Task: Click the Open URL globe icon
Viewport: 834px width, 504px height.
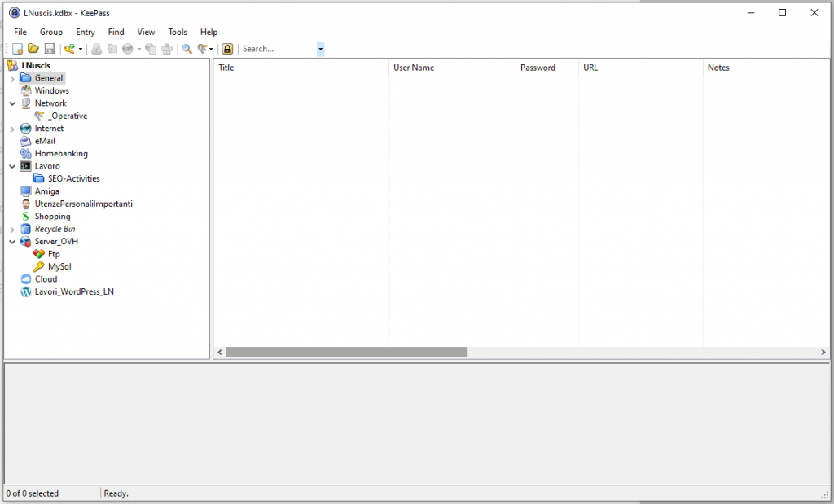Action: point(128,49)
